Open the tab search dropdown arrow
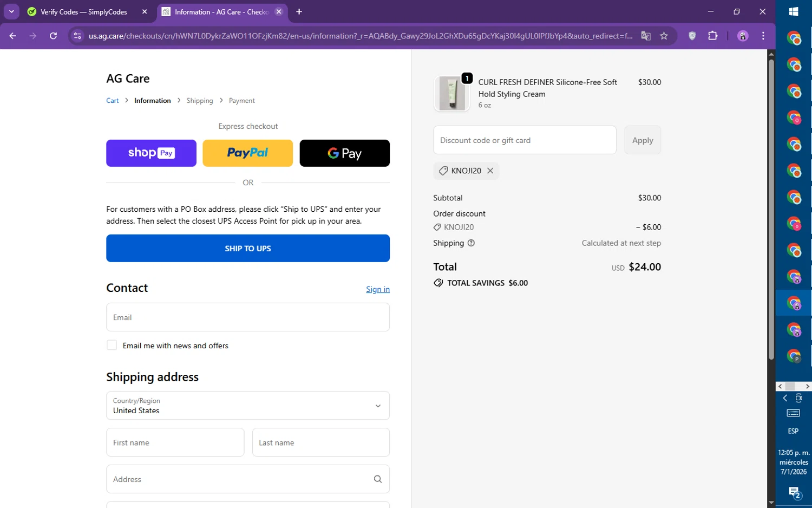The image size is (812, 508). [11, 11]
